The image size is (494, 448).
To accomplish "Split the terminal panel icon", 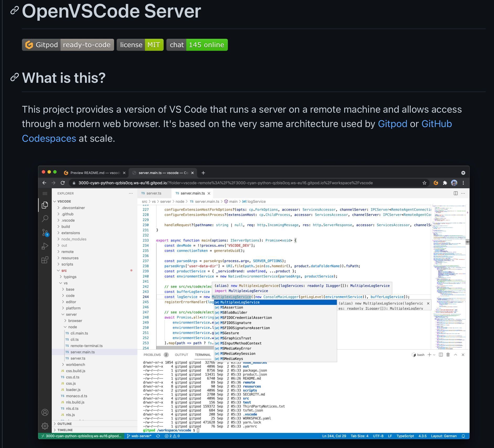I will click(441, 355).
